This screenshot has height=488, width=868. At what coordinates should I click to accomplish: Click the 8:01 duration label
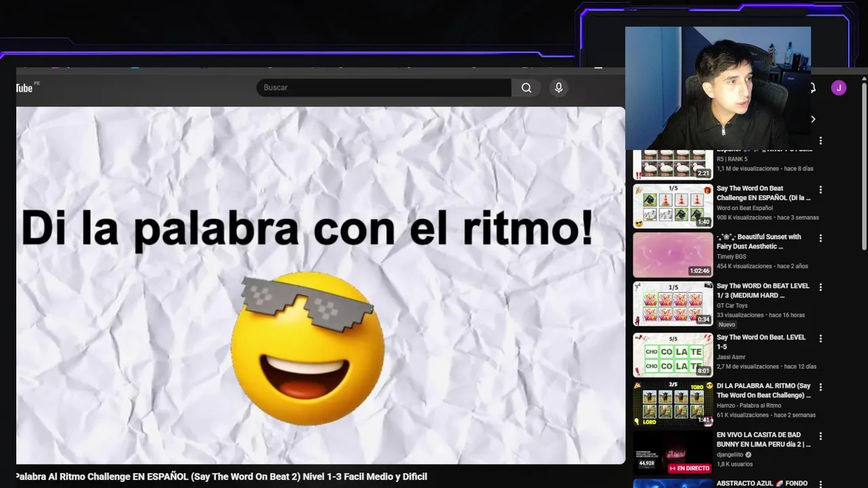[703, 371]
